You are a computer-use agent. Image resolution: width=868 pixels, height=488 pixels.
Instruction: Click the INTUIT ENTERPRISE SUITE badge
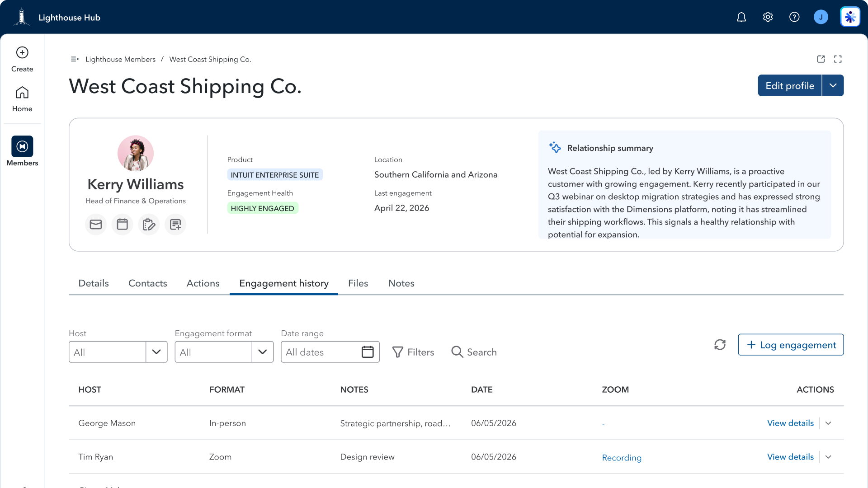point(275,175)
